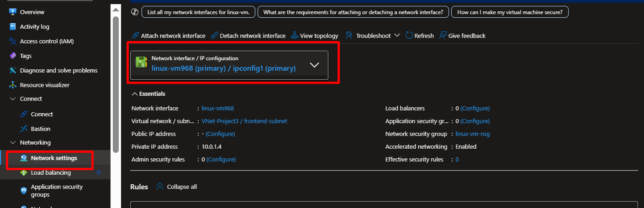
Task: Click the Detach network interface icon
Action: tap(215, 36)
